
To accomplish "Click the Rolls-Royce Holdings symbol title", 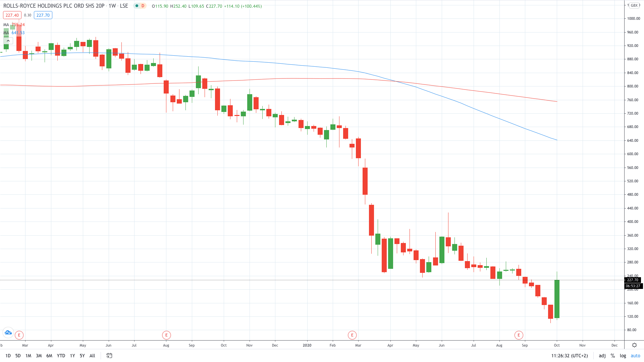I will [x=54, y=6].
